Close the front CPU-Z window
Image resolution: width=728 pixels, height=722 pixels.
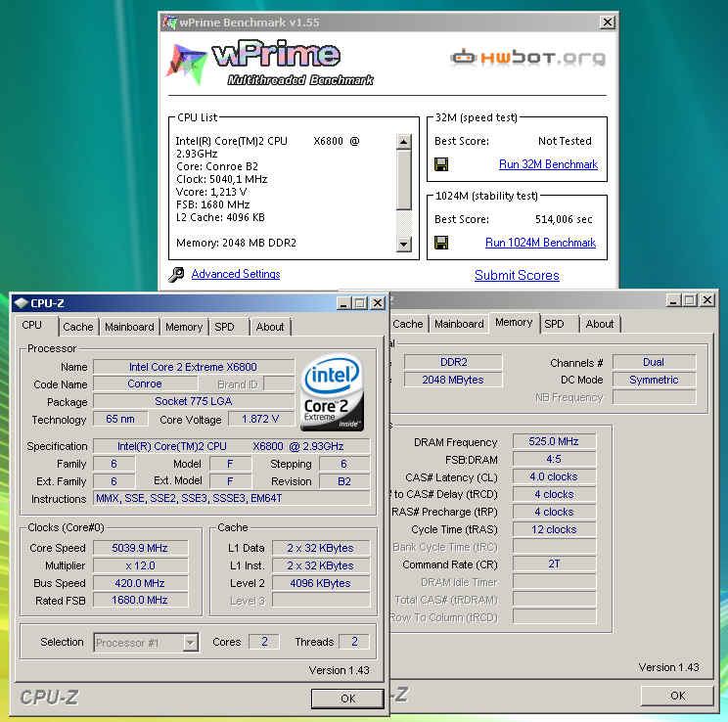tap(378, 303)
